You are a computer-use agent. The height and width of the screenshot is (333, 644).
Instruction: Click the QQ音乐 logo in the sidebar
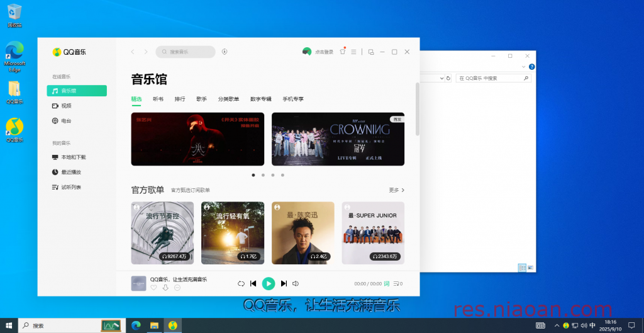pos(69,52)
